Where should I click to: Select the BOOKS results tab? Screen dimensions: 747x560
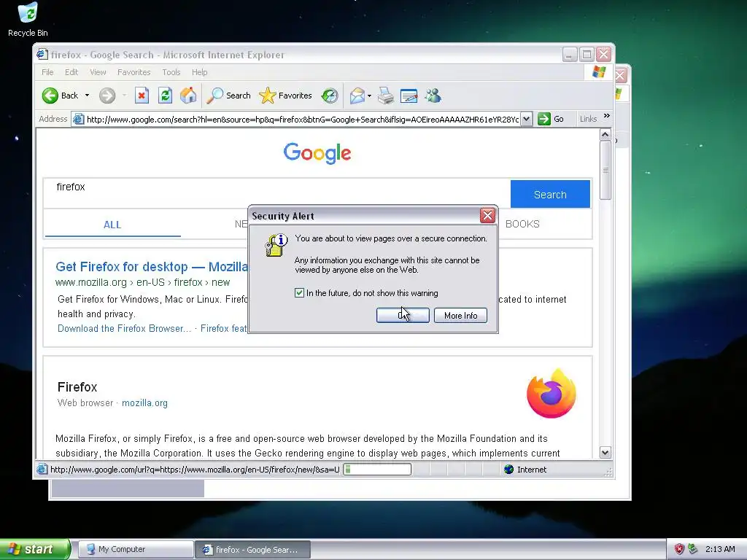click(x=522, y=225)
